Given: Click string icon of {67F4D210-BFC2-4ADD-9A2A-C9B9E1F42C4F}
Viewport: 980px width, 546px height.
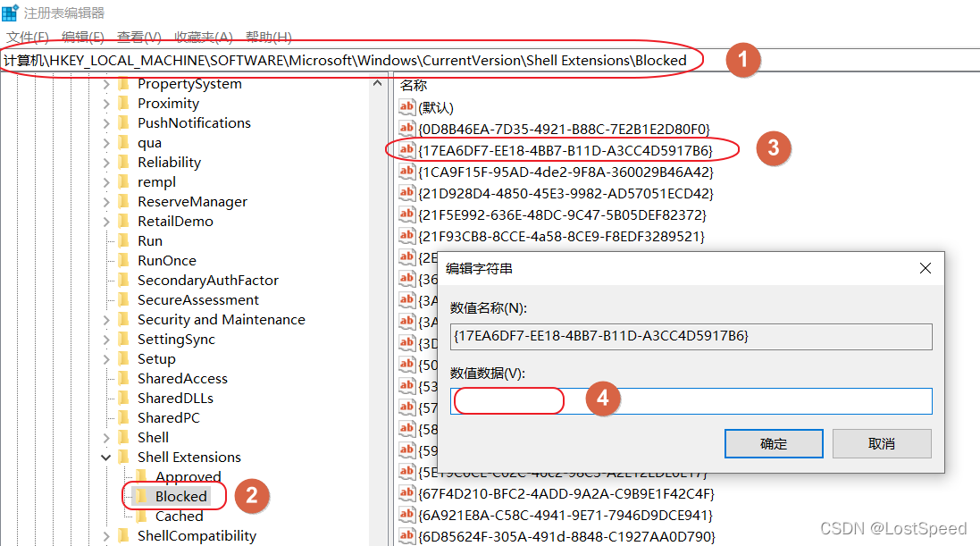Looking at the screenshot, I should click(x=406, y=493).
